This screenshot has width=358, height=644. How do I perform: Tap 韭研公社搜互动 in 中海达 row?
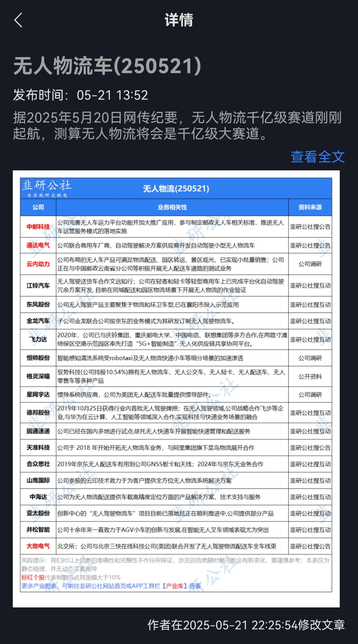(310, 497)
